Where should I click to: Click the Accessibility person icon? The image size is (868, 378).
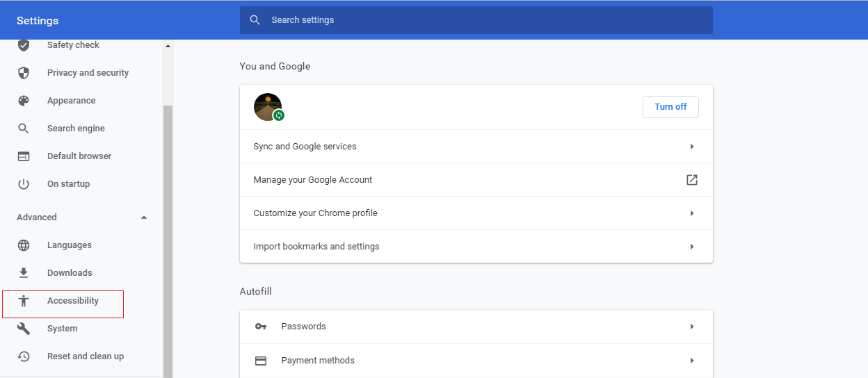pyautogui.click(x=24, y=301)
